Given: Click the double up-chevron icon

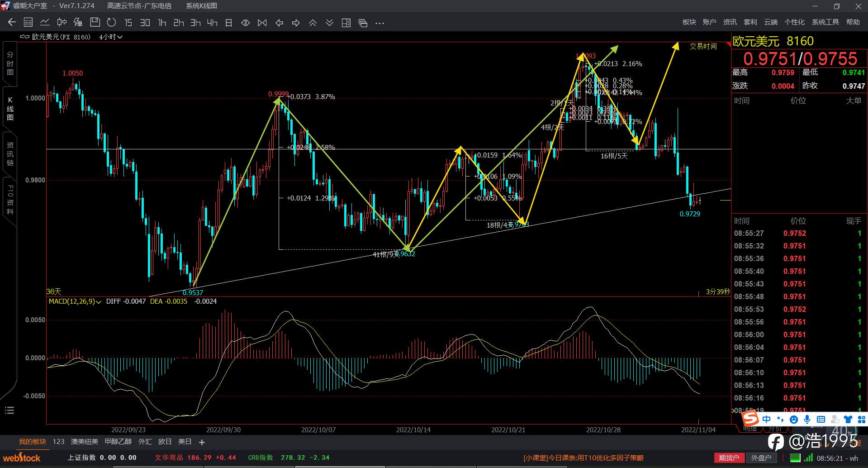Looking at the screenshot, I should [x=313, y=23].
